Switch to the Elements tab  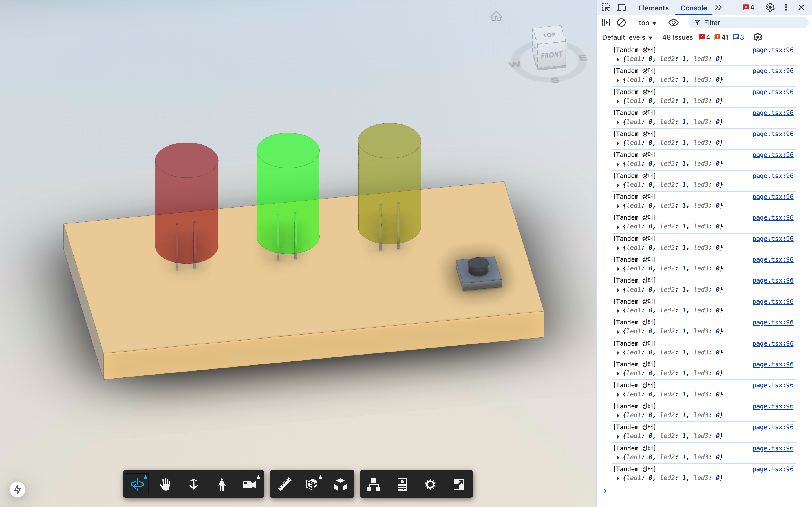pos(653,8)
